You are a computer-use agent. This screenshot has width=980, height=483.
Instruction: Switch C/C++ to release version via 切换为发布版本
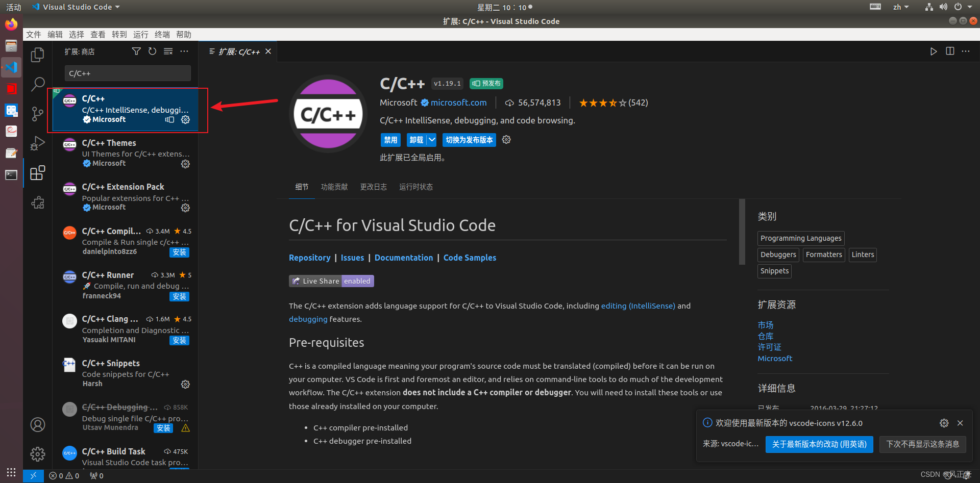pos(469,140)
